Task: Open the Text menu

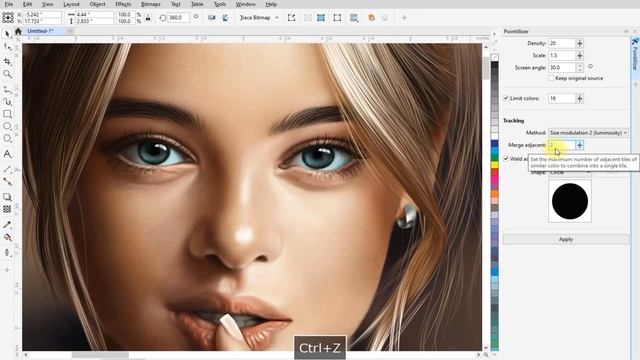Action: 176,4
